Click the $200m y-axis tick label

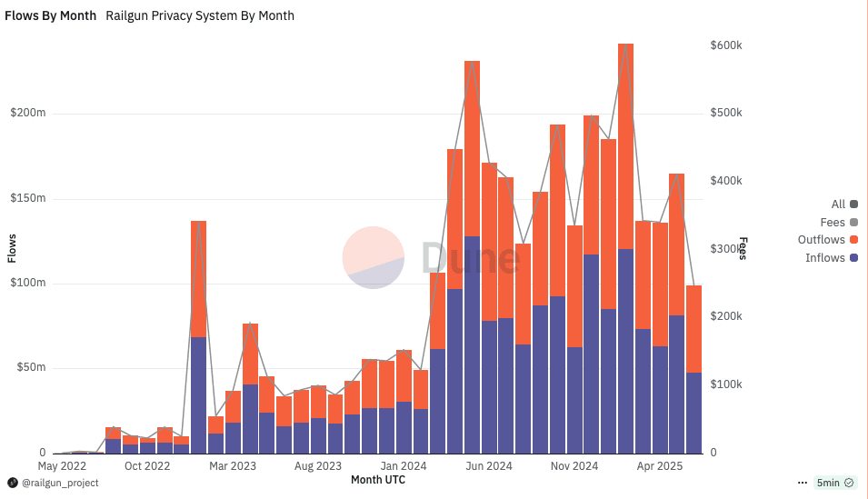click(x=27, y=114)
